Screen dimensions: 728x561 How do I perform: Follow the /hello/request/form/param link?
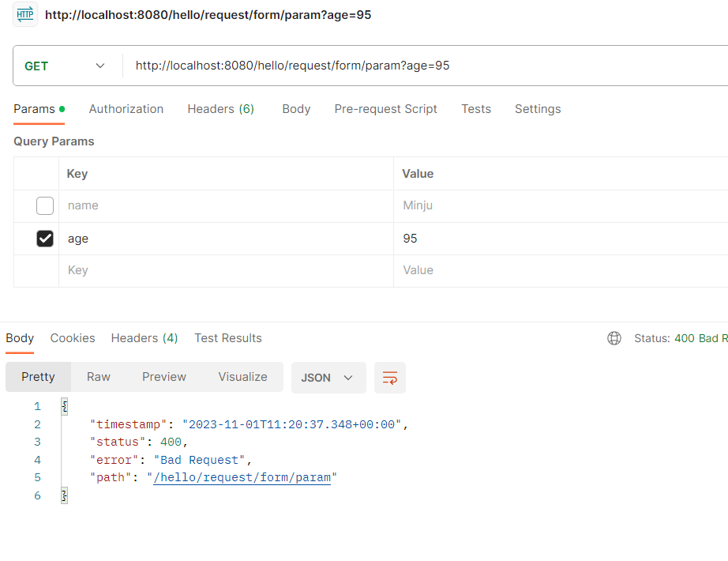242,477
